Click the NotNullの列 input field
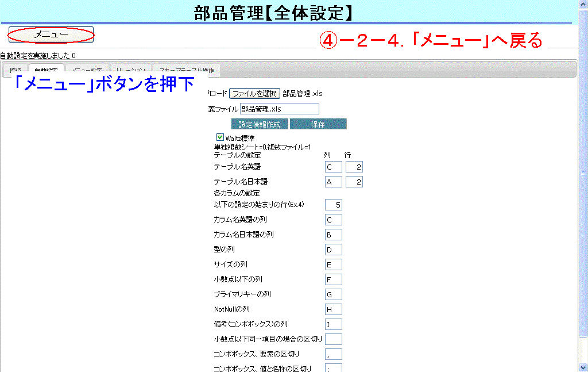Viewport: 588px width, 372px height. pos(333,309)
